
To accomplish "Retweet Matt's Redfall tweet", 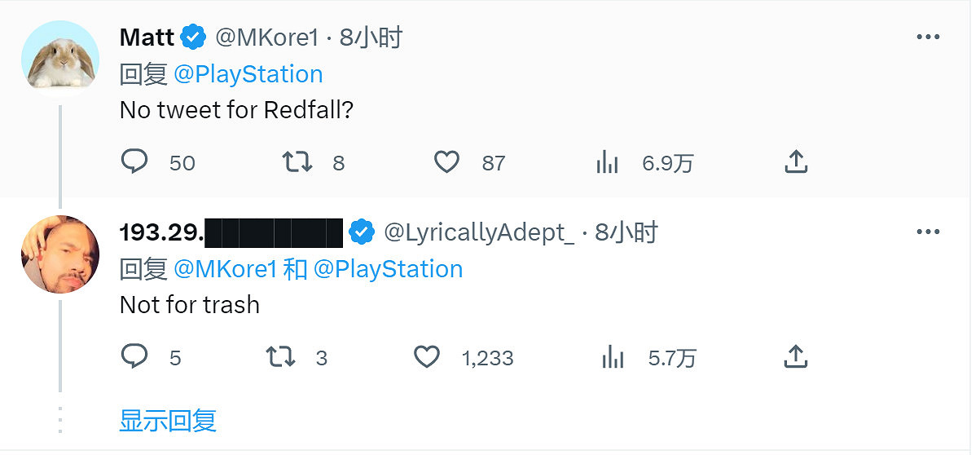I will [297, 162].
